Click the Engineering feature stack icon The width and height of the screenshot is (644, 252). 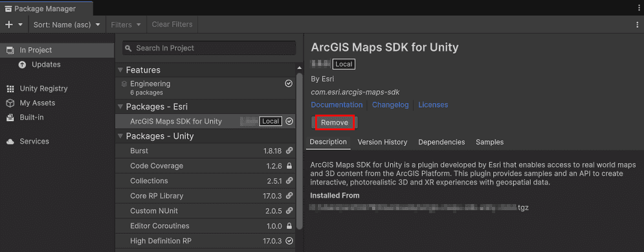tap(124, 84)
